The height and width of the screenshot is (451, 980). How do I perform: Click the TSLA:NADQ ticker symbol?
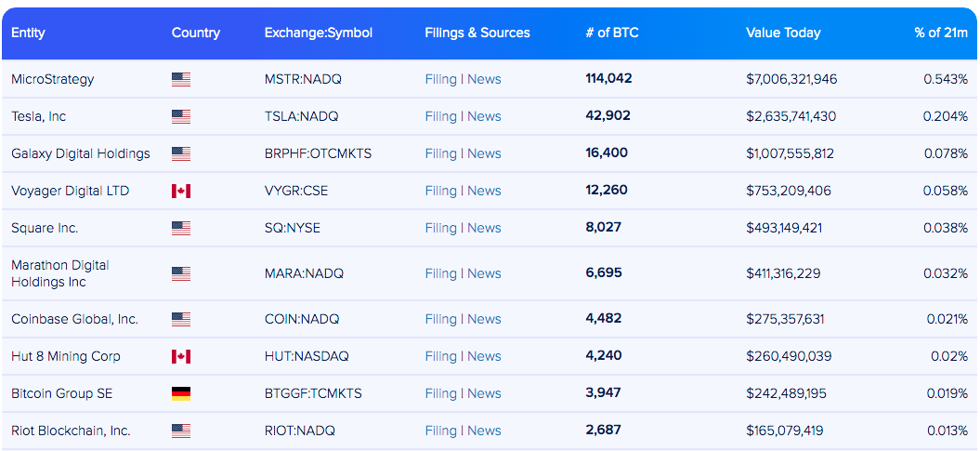click(x=302, y=116)
